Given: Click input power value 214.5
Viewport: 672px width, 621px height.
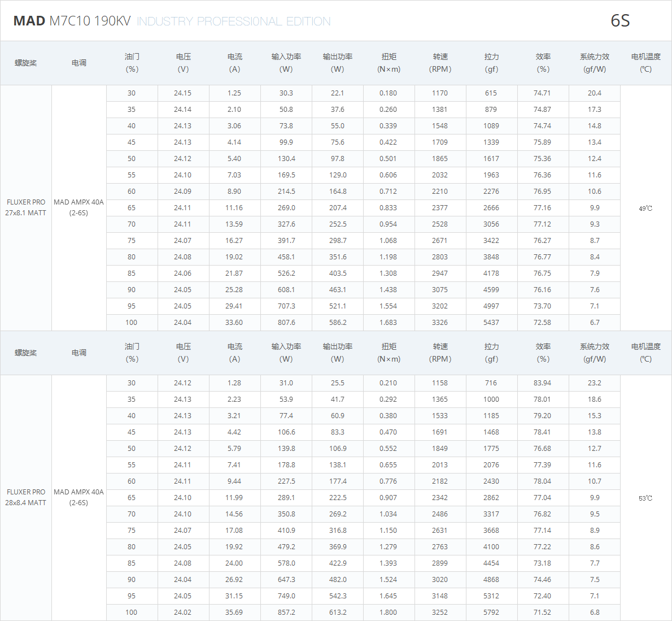Looking at the screenshot, I should click(286, 192).
